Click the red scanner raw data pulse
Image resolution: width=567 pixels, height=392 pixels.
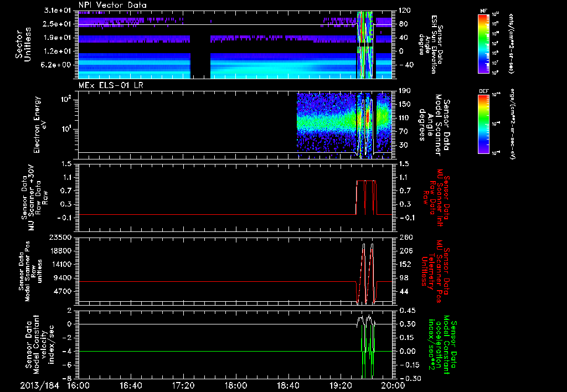pyautogui.click(x=367, y=197)
